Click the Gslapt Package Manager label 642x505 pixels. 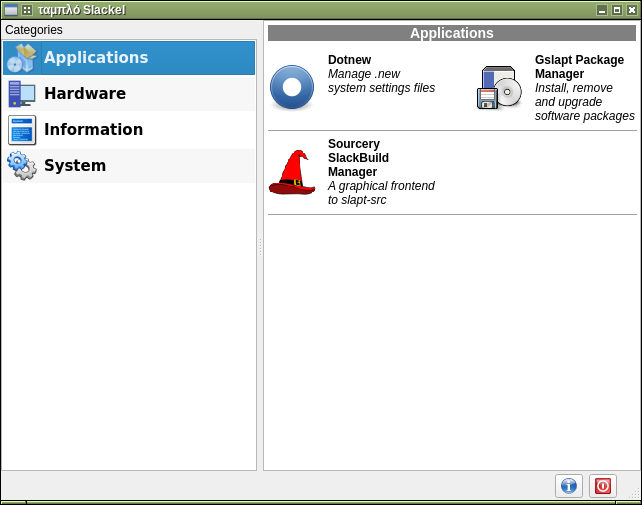[x=579, y=67]
